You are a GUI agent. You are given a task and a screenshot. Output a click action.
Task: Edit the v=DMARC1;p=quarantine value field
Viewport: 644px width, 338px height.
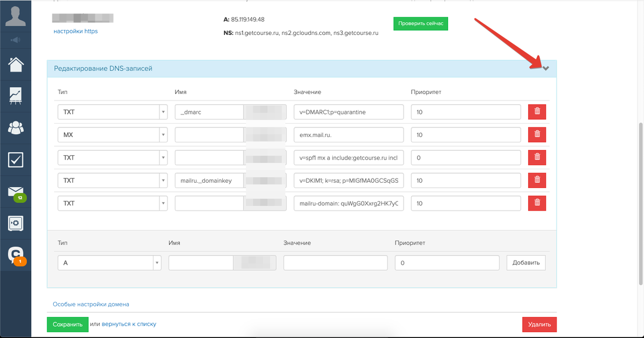pyautogui.click(x=348, y=112)
